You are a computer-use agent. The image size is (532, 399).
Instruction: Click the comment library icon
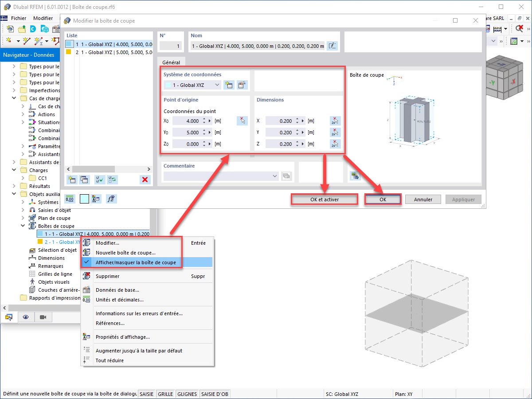[287, 176]
